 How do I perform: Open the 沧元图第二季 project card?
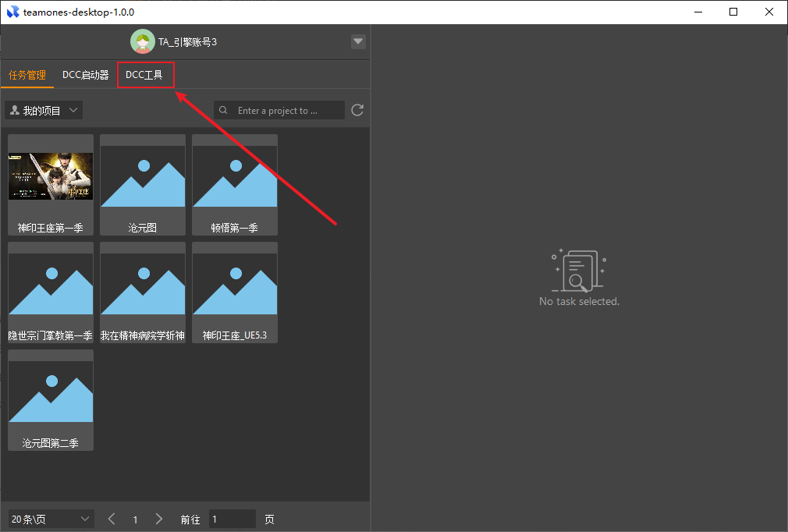pyautogui.click(x=51, y=400)
